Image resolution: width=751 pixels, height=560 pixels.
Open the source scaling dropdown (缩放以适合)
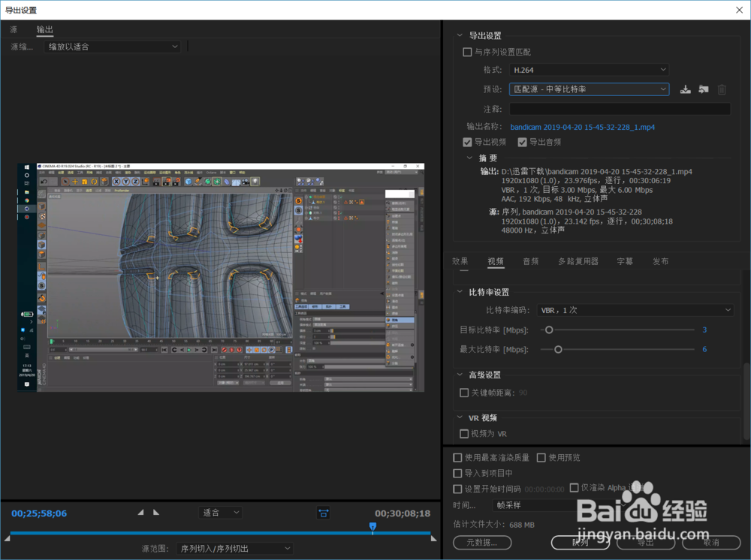pos(113,47)
